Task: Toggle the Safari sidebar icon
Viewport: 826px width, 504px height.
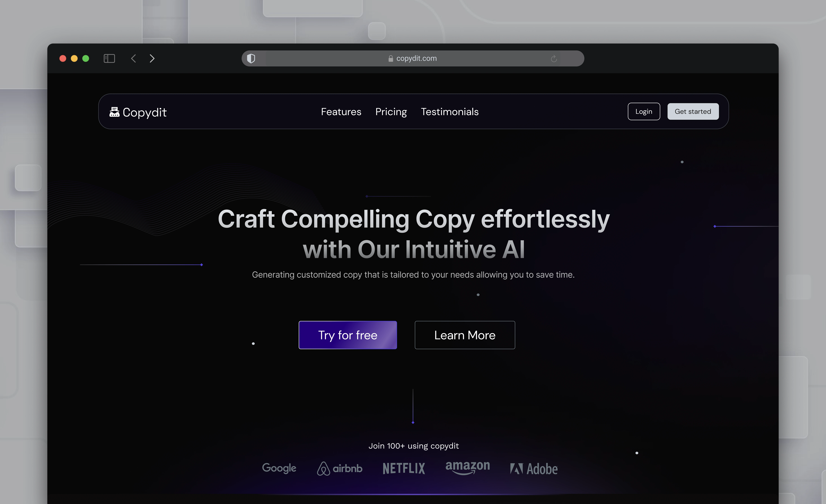Action: pos(109,58)
